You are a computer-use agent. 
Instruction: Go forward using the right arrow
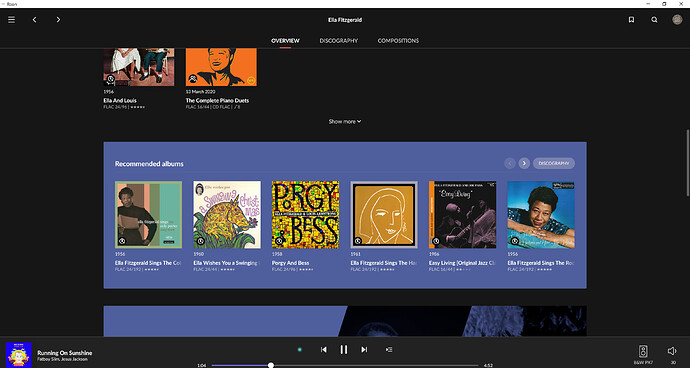[x=58, y=20]
